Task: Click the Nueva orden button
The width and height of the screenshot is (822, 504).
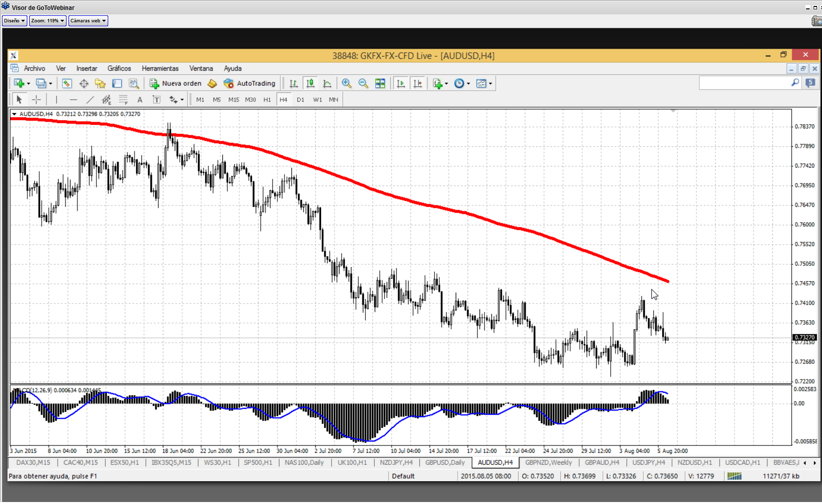Action: [x=176, y=83]
